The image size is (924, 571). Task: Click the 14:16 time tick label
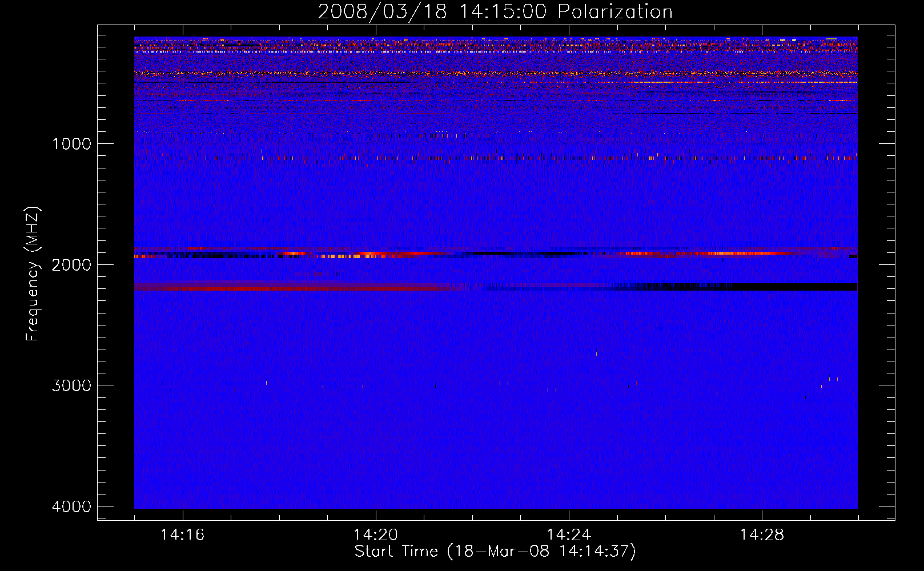pyautogui.click(x=182, y=535)
